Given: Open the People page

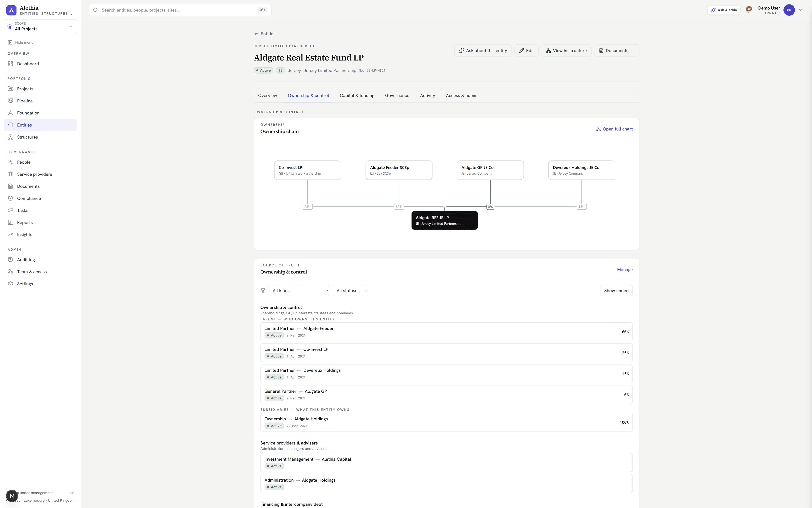Looking at the screenshot, I should pos(40,162).
